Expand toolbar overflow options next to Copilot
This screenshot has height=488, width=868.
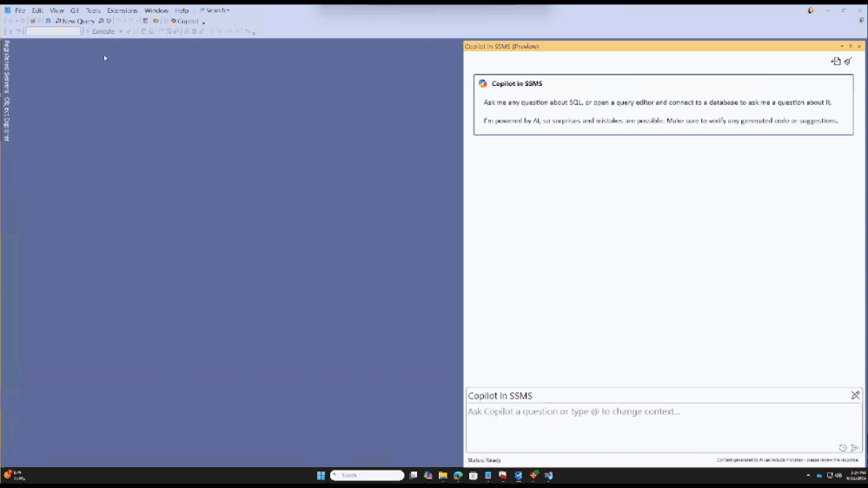[x=203, y=22]
